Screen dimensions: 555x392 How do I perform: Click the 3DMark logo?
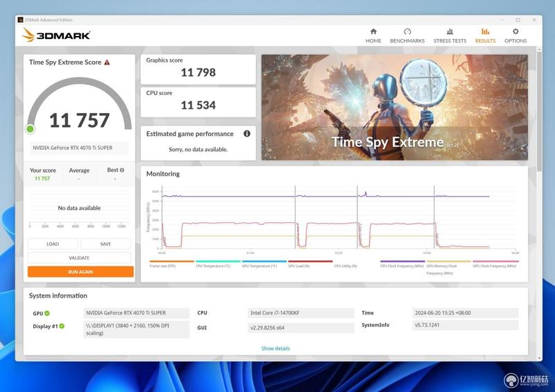(x=56, y=35)
